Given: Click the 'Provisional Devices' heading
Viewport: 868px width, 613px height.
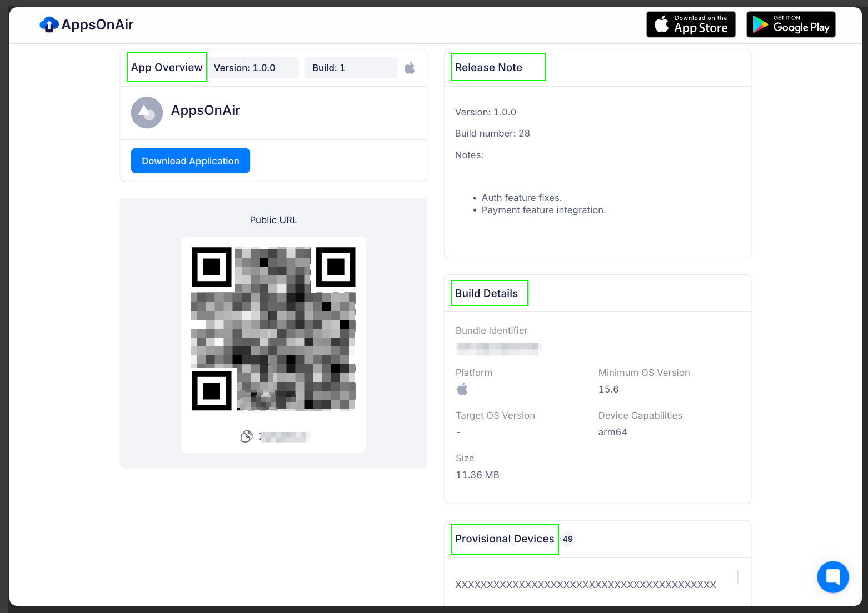Looking at the screenshot, I should point(505,539).
